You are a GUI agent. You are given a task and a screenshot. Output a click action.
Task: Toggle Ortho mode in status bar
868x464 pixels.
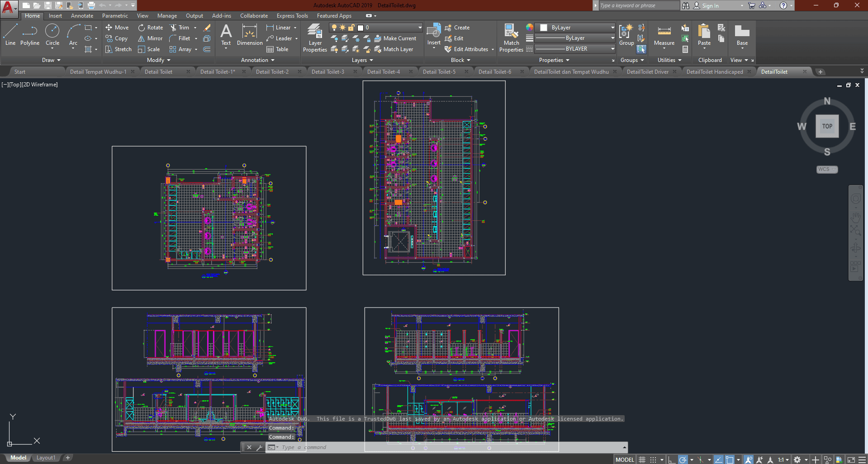672,459
